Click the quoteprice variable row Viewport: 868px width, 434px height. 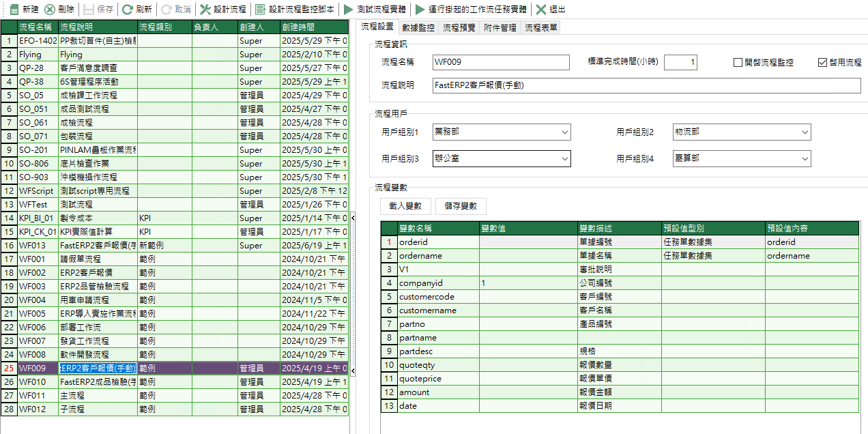click(x=620, y=379)
